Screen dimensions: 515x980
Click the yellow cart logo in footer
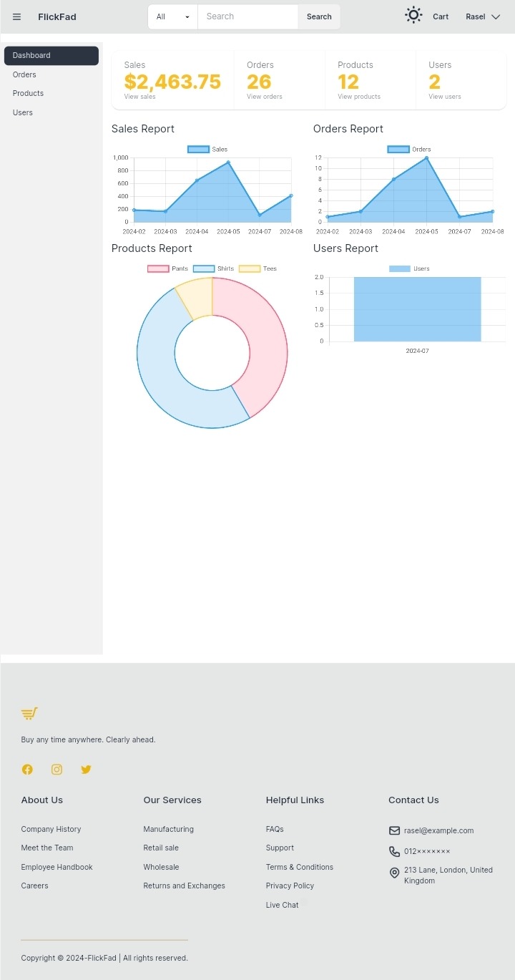point(29,713)
